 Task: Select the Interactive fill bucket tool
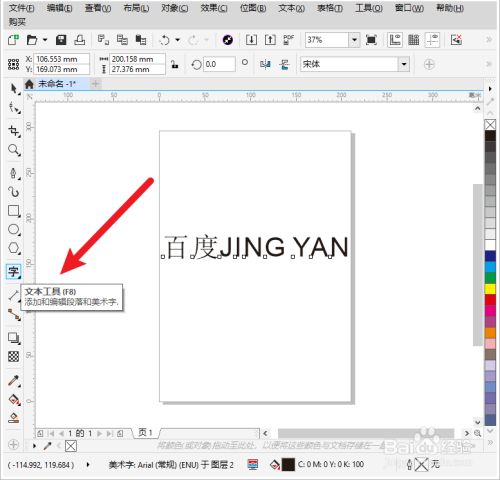click(x=14, y=399)
